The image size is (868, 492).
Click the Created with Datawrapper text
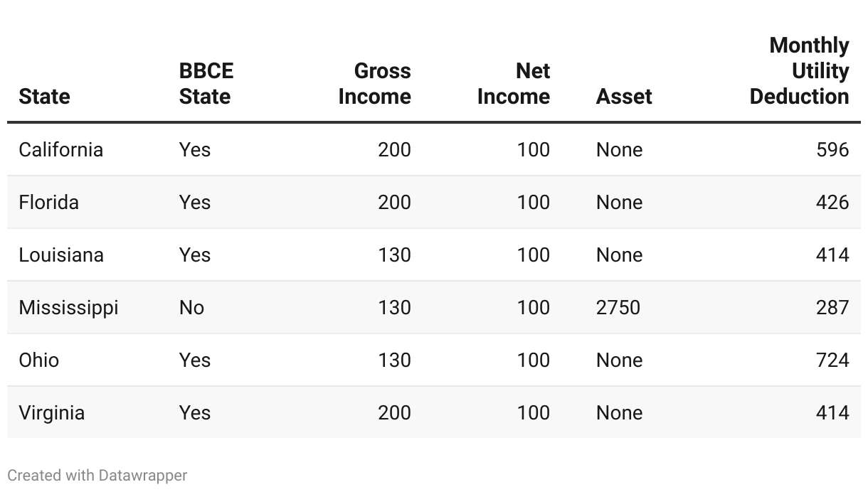tap(97, 475)
